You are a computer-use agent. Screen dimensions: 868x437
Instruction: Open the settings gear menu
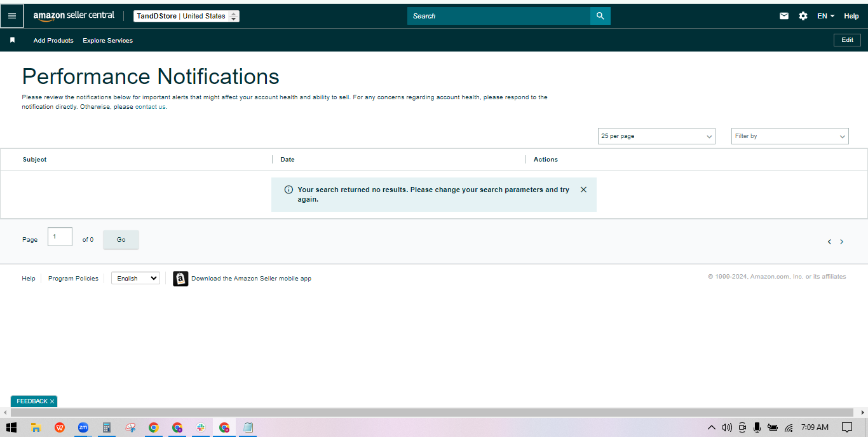pyautogui.click(x=803, y=16)
